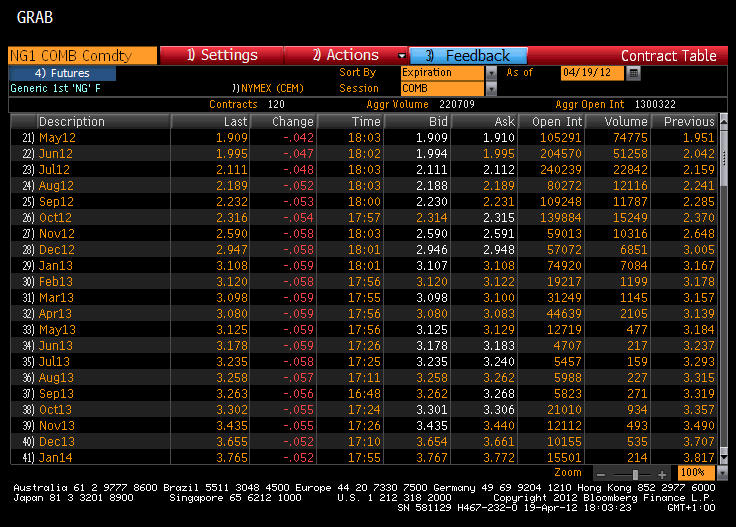Click the Jul12 Volume value 22842
The width and height of the screenshot is (736, 527).
pyautogui.click(x=630, y=169)
